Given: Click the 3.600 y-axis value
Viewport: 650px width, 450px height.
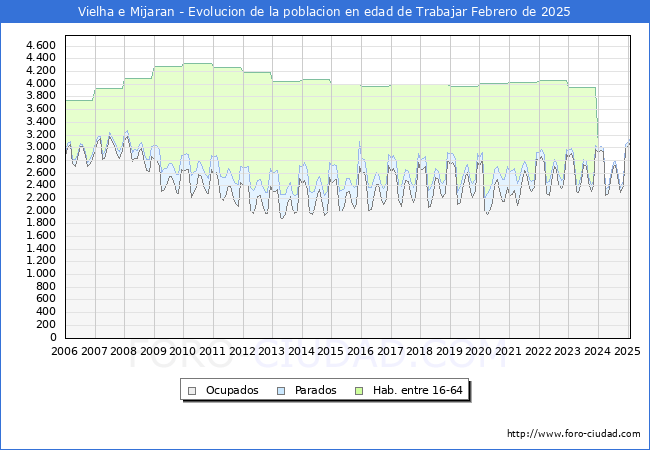Looking at the screenshot, I should point(41,109).
